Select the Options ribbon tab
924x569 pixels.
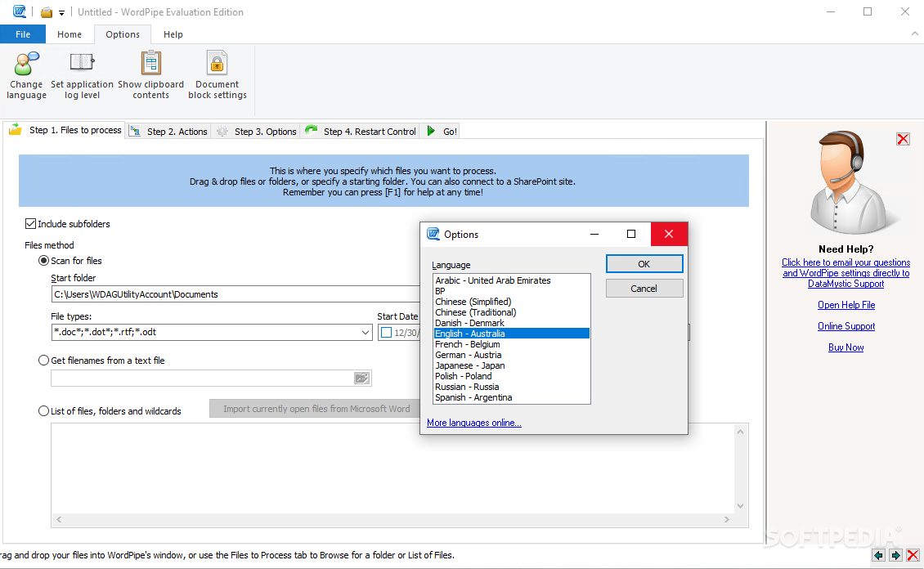pyautogui.click(x=123, y=34)
